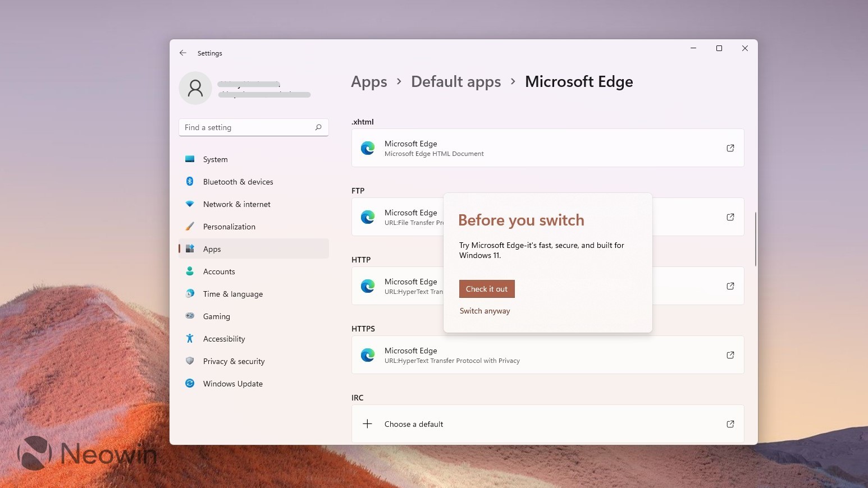
Task: Click the Edge logo in FTP row
Action: tap(368, 217)
